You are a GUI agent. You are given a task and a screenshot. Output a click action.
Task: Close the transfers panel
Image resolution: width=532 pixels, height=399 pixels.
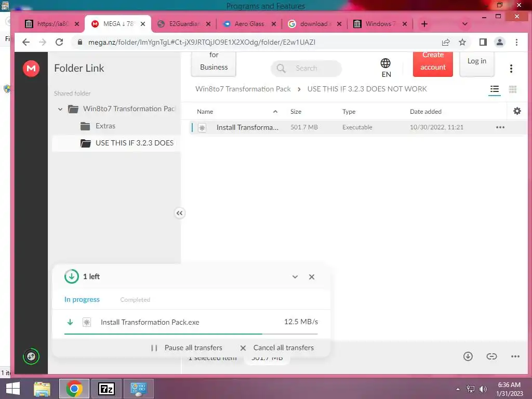[312, 277]
